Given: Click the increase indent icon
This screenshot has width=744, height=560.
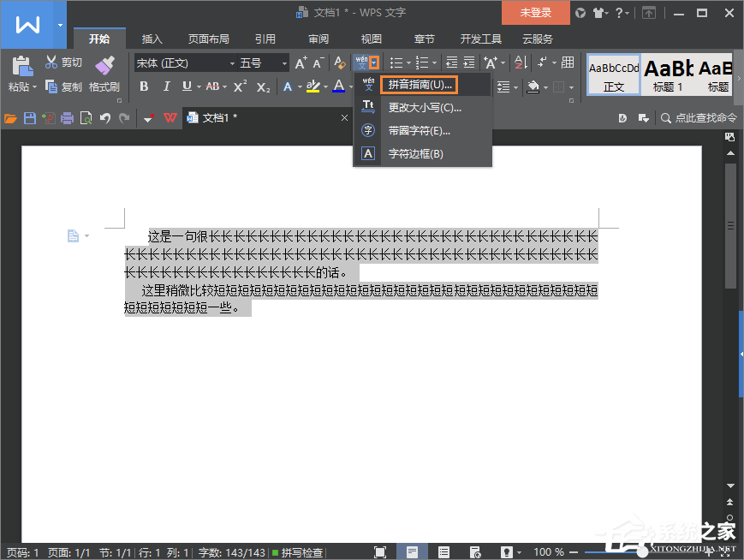Looking at the screenshot, I should click(469, 63).
